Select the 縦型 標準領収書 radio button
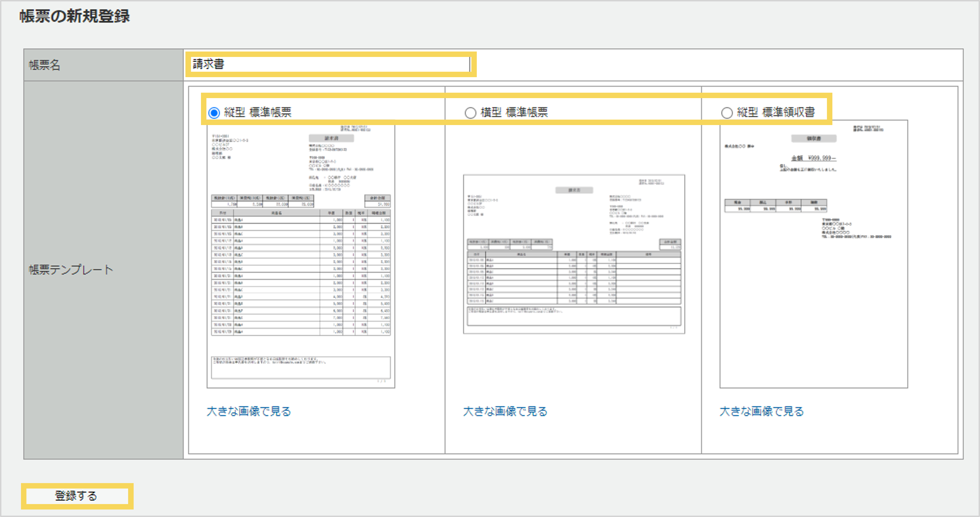Viewport: 980px width, 517px height. 727,113
